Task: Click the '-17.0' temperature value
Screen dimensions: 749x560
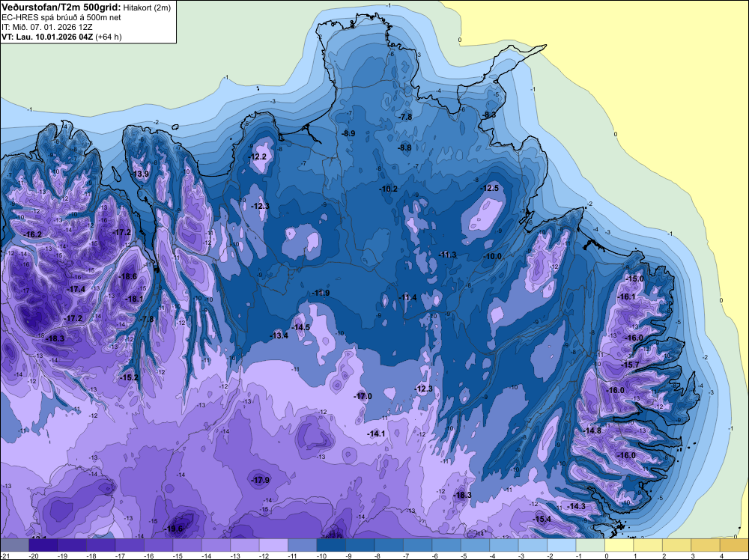Action: pyautogui.click(x=363, y=396)
